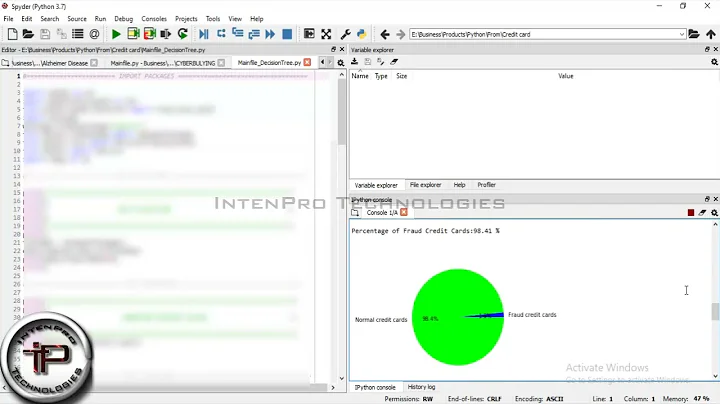This screenshot has width=720, height=404.
Task: Switch to History log tab
Action: click(x=421, y=387)
